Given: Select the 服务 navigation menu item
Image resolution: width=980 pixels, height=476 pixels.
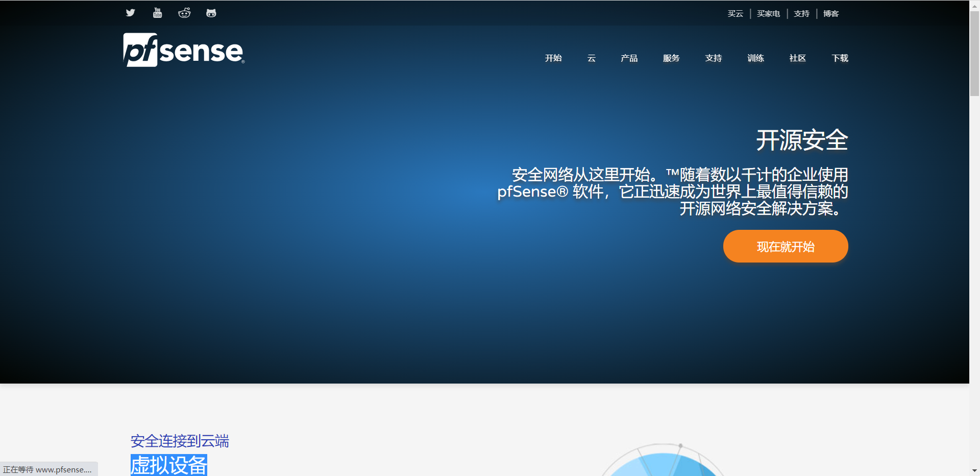Looking at the screenshot, I should 671,58.
